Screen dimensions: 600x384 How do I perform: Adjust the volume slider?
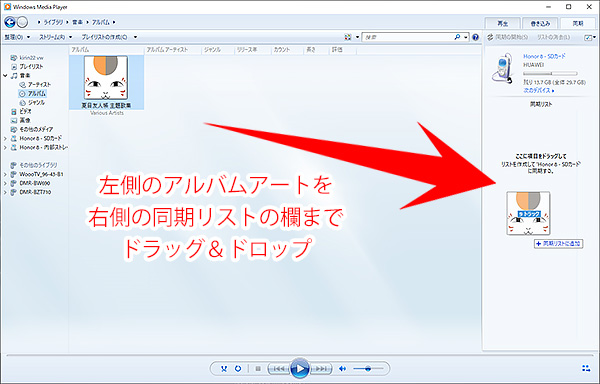[367, 369]
